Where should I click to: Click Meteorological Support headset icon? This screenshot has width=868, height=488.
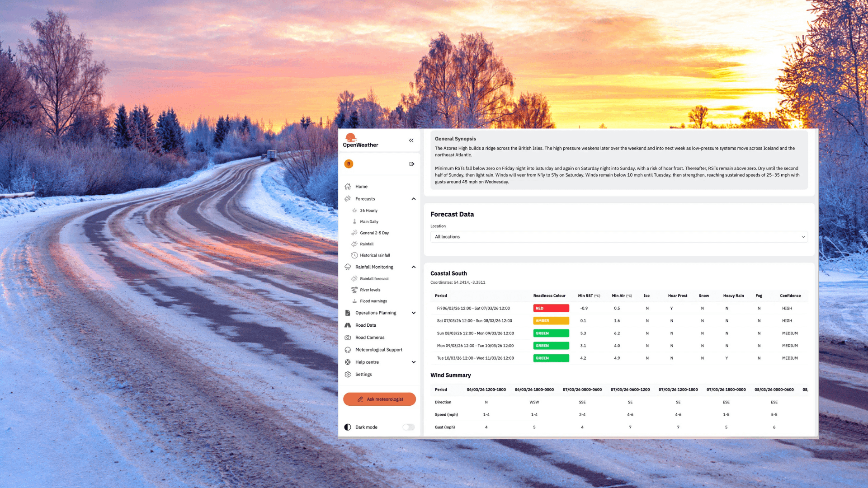pyautogui.click(x=348, y=350)
